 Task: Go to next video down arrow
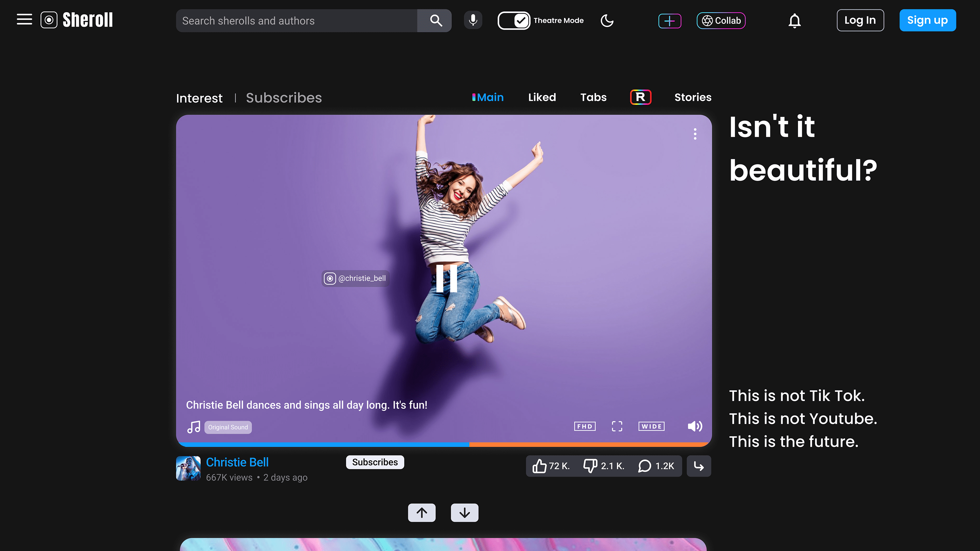click(464, 513)
